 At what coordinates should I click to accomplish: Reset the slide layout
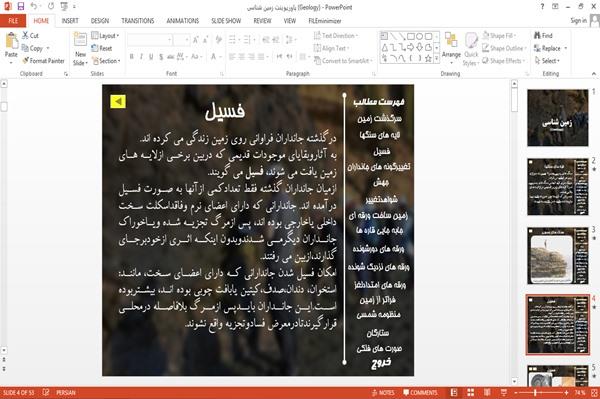tap(102, 48)
